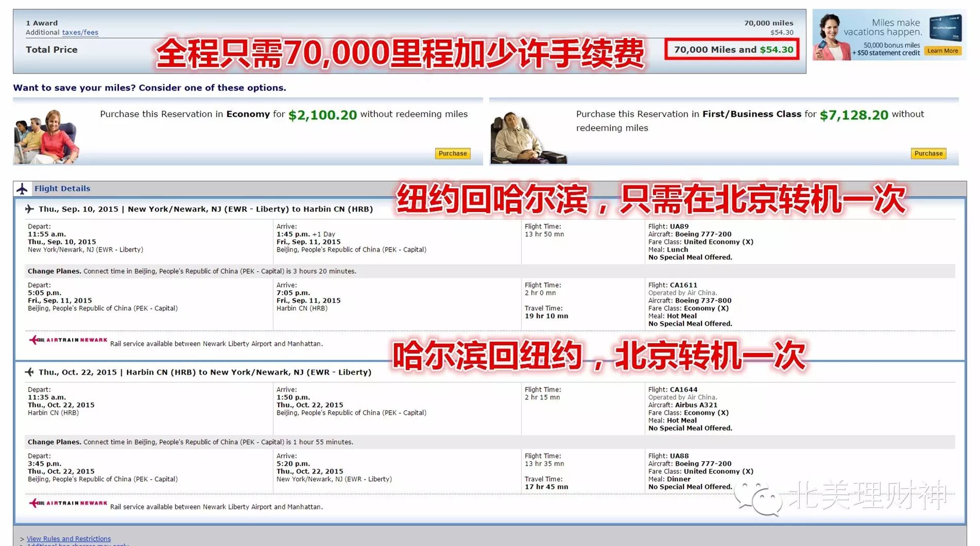The width and height of the screenshot is (980, 546).
Task: Select the Flight Details section title
Action: click(x=62, y=189)
